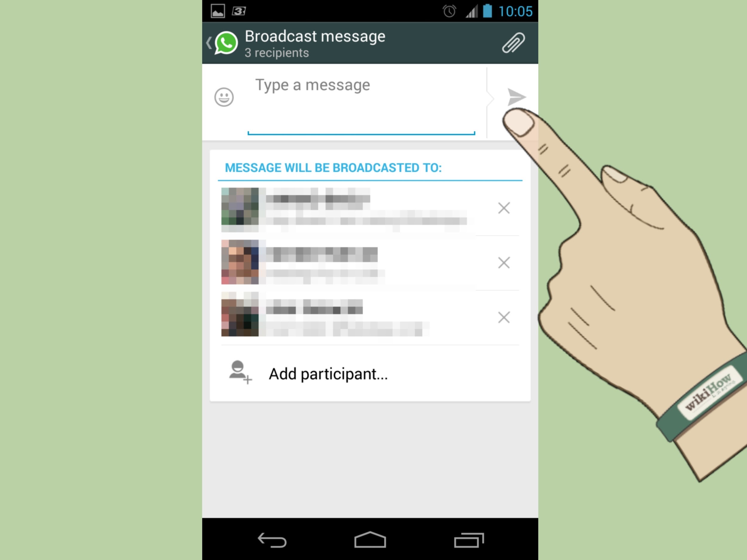The image size is (747, 560).
Task: Click the emoji smiley face icon
Action: [x=224, y=97]
